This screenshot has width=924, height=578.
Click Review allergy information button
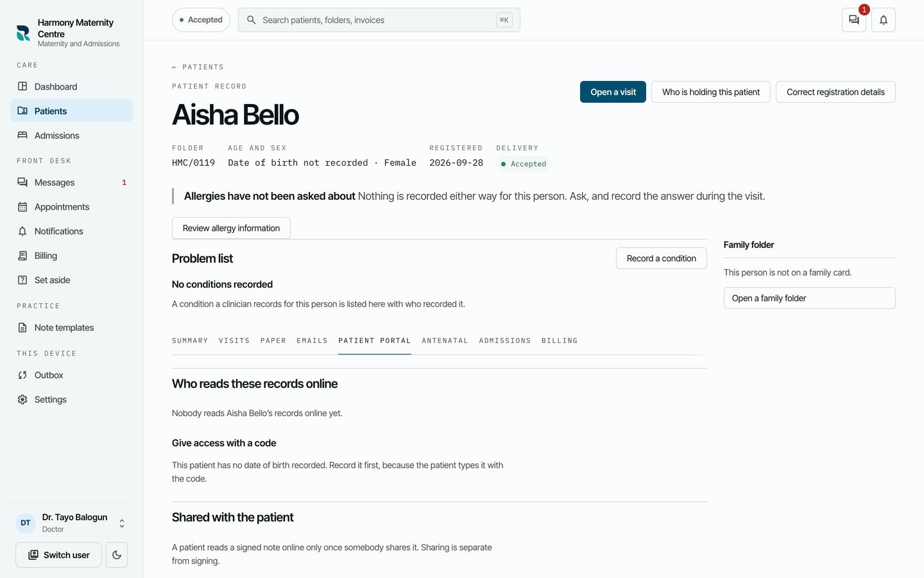(231, 228)
